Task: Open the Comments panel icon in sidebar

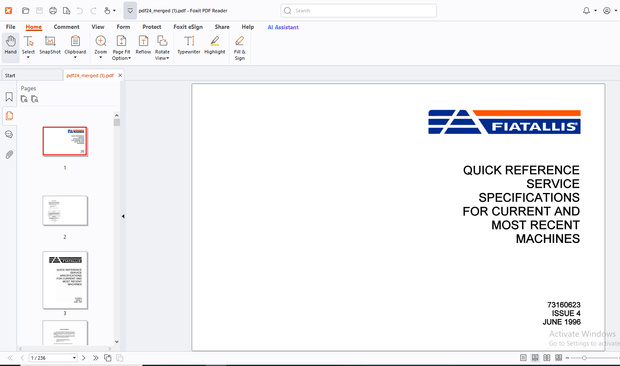Action: 9,135
